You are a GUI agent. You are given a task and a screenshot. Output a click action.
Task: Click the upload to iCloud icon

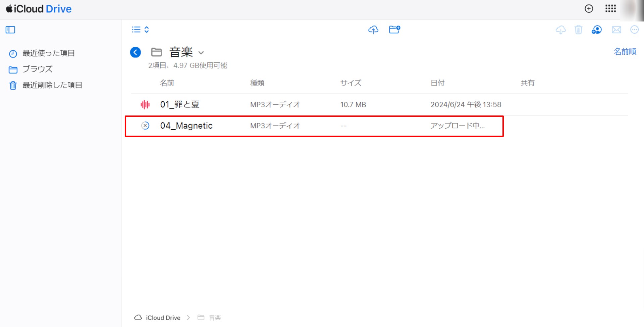(x=373, y=30)
